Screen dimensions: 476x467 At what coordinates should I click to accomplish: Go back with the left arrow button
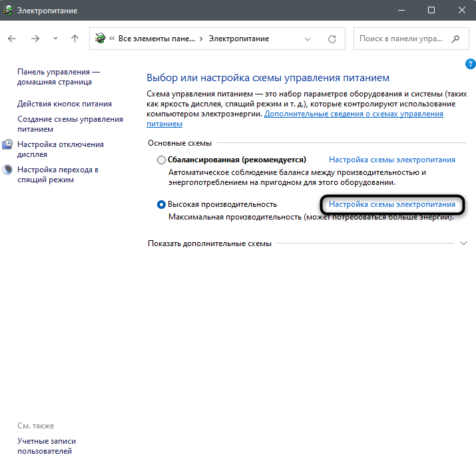point(12,39)
